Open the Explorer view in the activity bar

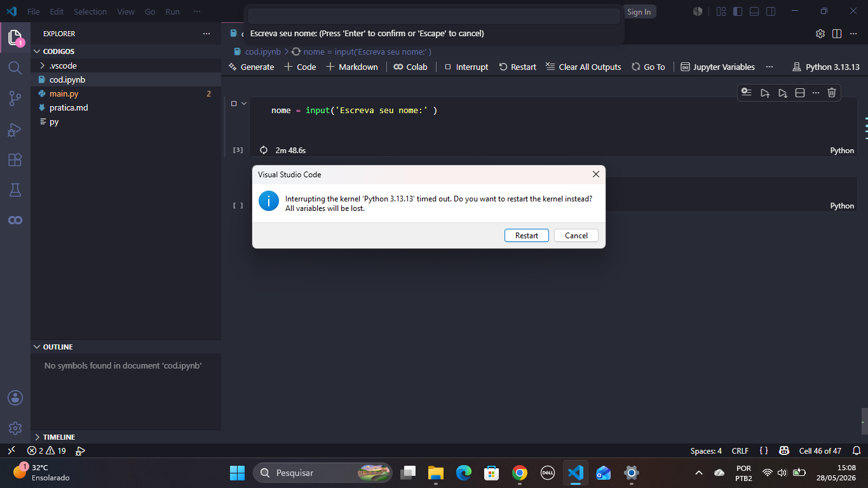coord(15,37)
